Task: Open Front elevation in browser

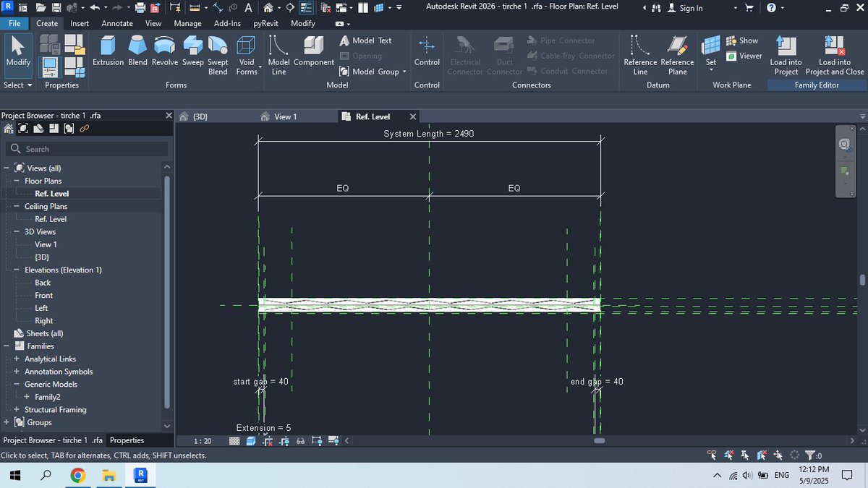Action: (43, 295)
